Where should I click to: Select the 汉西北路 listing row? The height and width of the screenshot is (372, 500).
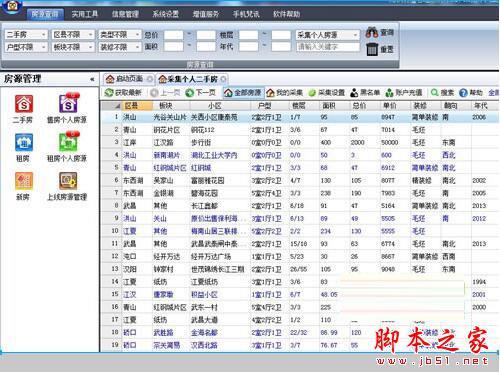click(x=300, y=345)
